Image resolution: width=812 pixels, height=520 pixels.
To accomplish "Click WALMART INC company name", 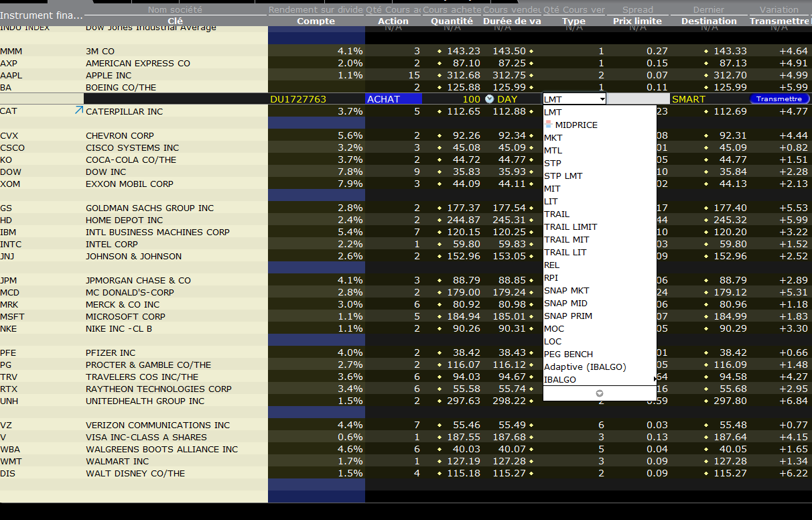I will click(117, 461).
